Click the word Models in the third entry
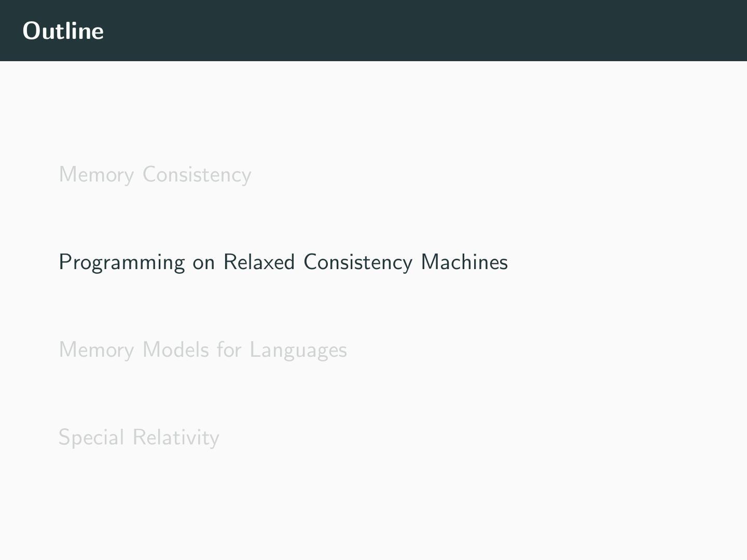 tap(175, 350)
